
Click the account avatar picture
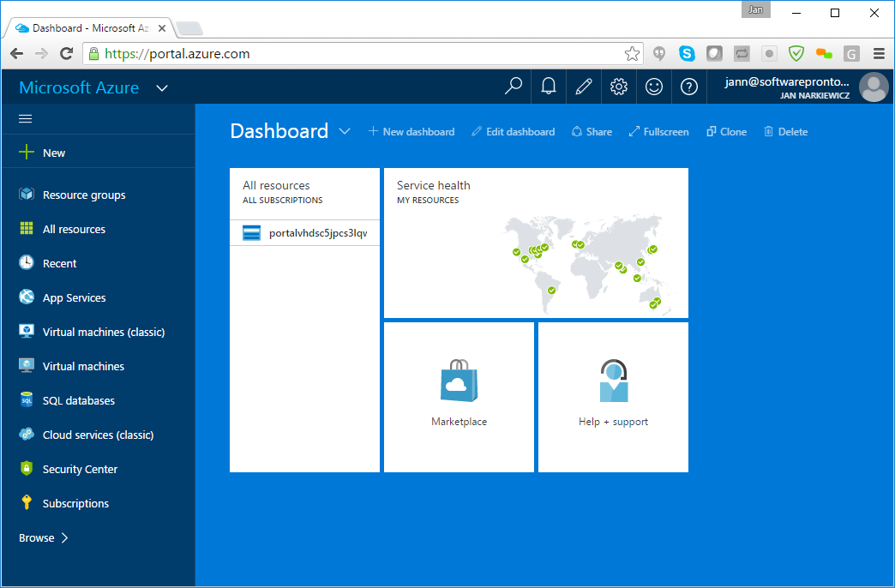874,87
